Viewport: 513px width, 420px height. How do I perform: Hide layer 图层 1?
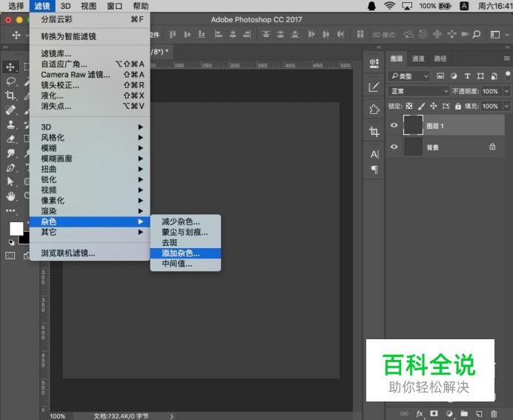(394, 125)
